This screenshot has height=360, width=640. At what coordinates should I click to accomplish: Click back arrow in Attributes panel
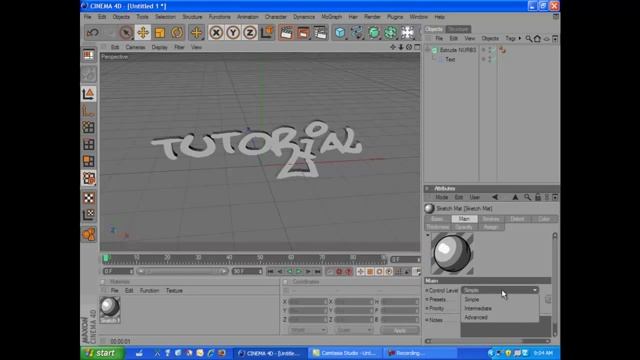[x=495, y=197]
